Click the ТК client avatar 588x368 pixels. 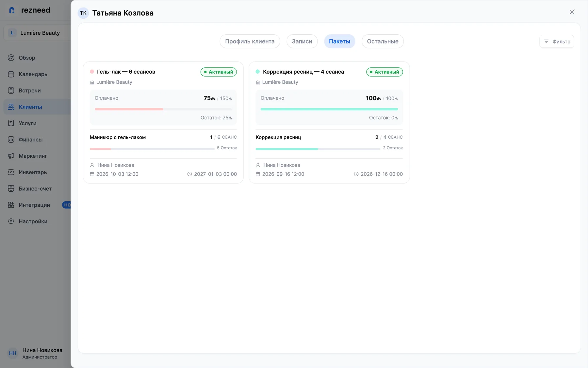click(83, 13)
